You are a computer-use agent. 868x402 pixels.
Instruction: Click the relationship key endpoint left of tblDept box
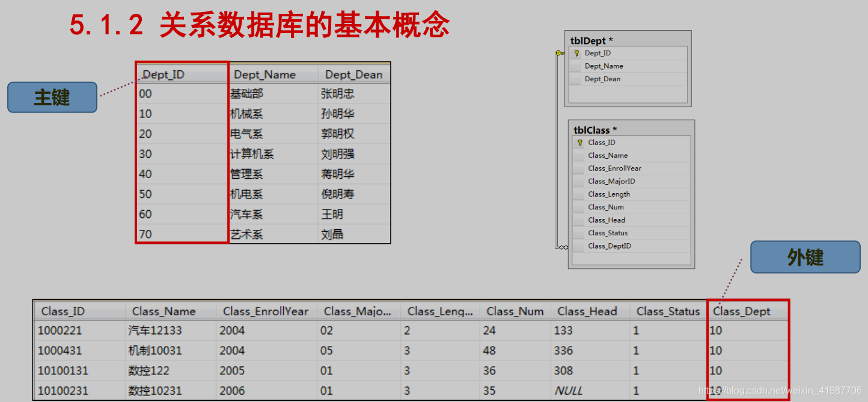point(560,53)
